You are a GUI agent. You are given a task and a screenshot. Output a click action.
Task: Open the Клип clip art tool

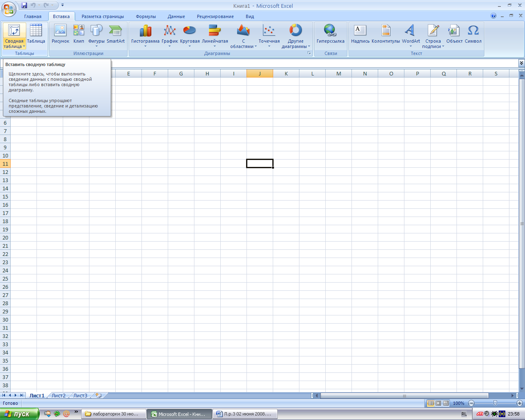(x=79, y=34)
